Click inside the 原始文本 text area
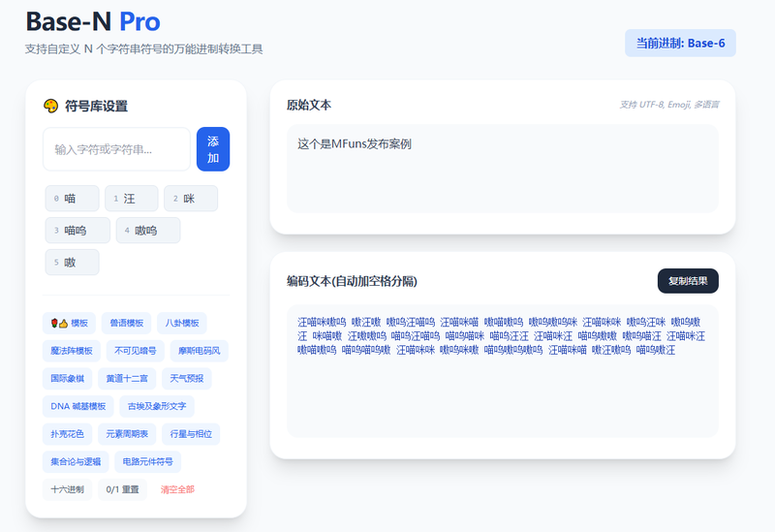The height and width of the screenshot is (532, 775). [503, 169]
